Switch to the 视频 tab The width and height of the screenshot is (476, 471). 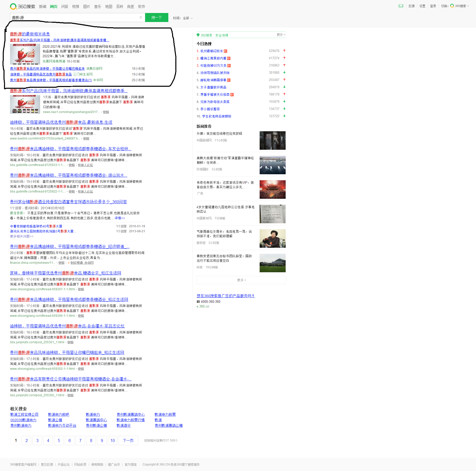[76, 6]
